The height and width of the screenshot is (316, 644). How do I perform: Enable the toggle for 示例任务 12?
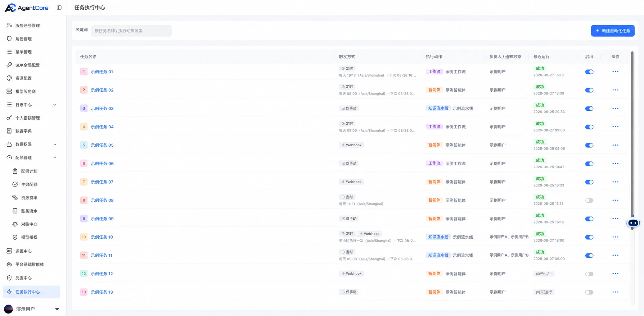589,274
